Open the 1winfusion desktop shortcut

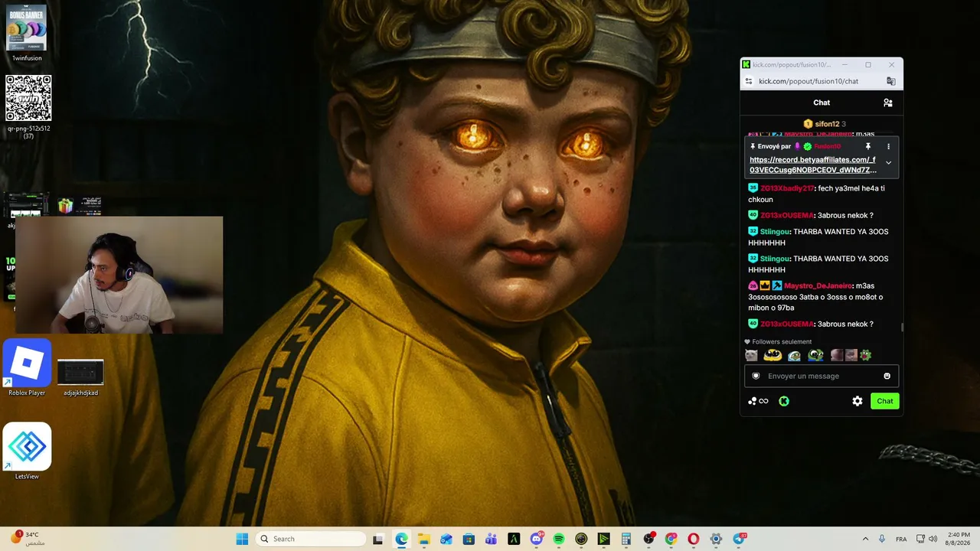pyautogui.click(x=27, y=33)
